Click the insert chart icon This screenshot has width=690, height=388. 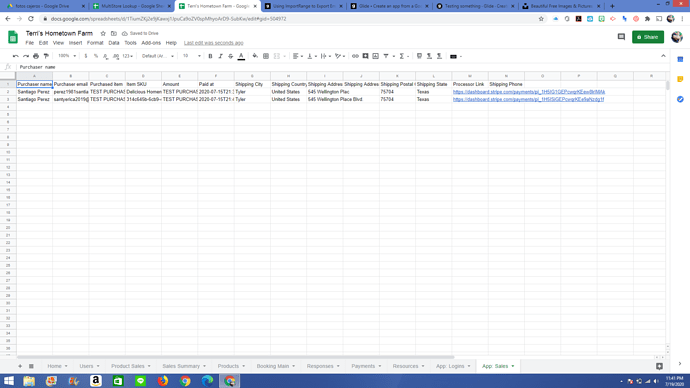coord(375,56)
